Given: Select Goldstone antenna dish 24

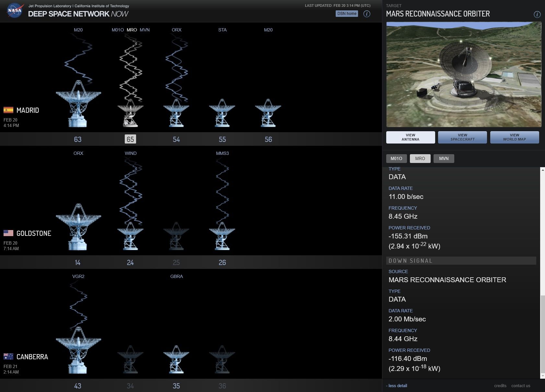Looking at the screenshot, I should tap(130, 236).
